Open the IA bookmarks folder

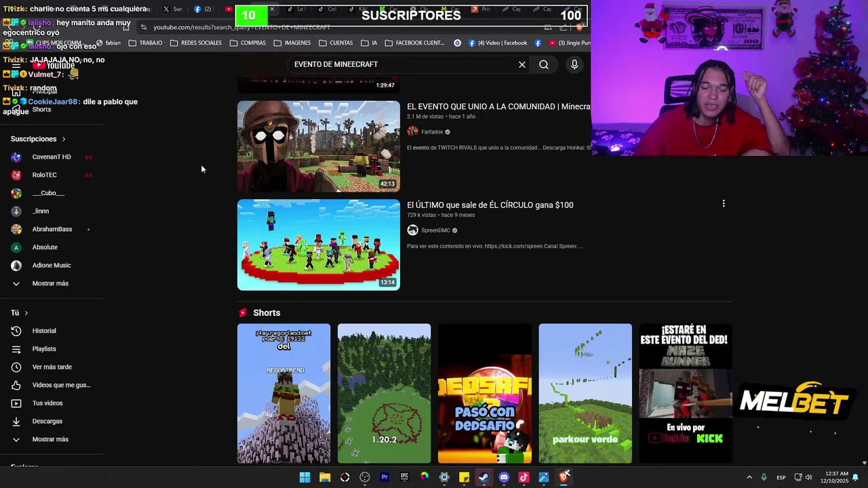click(x=369, y=43)
